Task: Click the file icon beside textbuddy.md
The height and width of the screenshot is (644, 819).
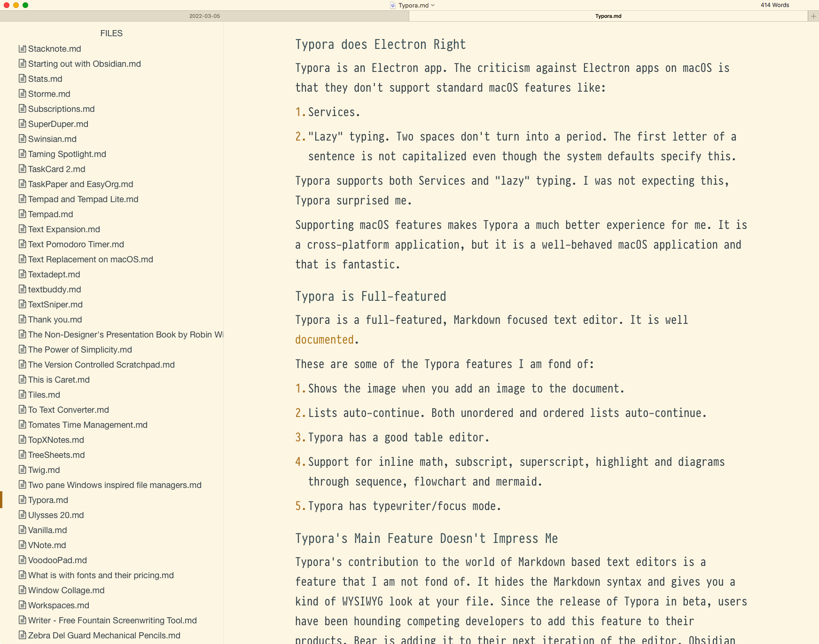Action: click(22, 289)
